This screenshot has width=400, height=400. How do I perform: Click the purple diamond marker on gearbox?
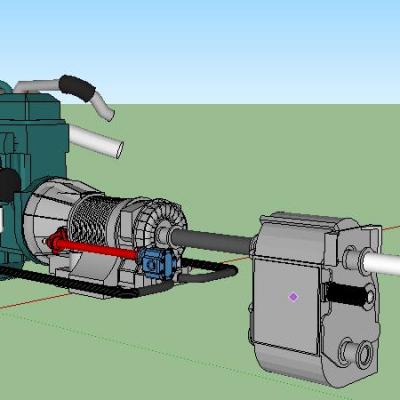click(x=293, y=297)
